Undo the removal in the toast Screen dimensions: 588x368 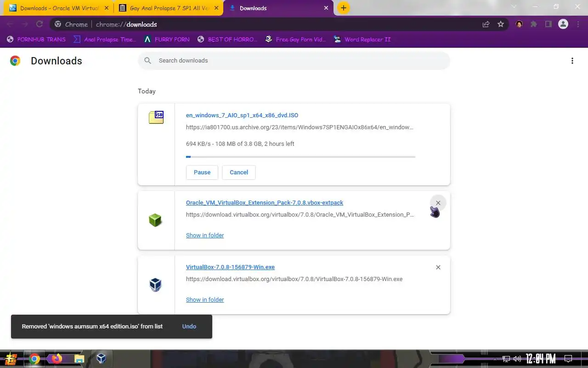[189, 327]
